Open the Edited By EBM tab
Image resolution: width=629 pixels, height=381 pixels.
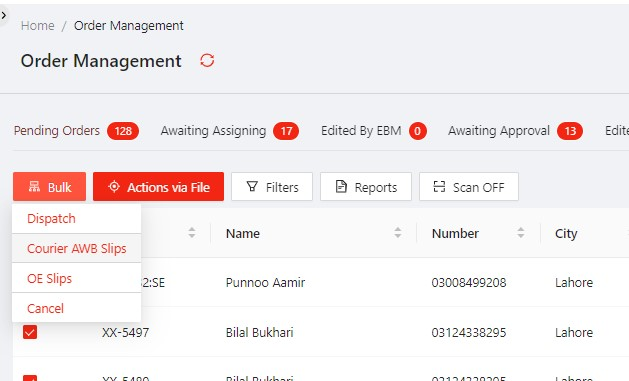[373, 131]
